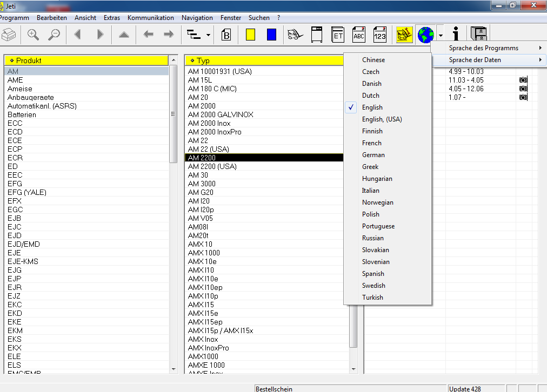Click the file cabinet toolbar icon
This screenshot has height=392, width=547.
point(478,35)
